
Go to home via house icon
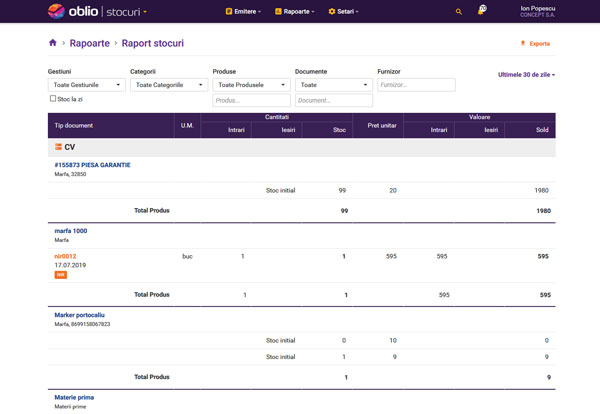53,43
